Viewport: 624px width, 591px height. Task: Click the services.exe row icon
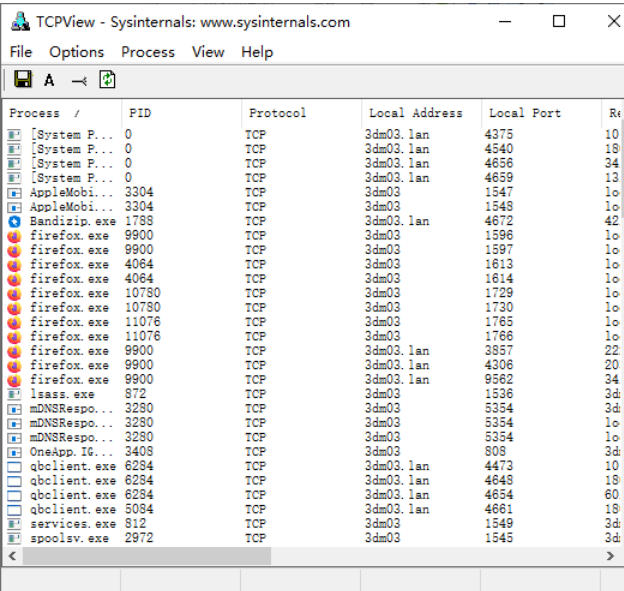click(x=14, y=524)
